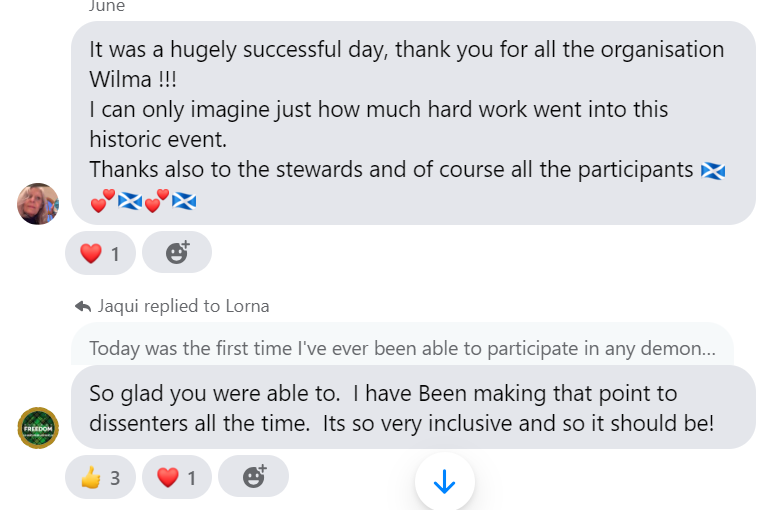Toggle thumbs-up reaction showing count 3
The width and height of the screenshot is (763, 510).
tap(100, 477)
